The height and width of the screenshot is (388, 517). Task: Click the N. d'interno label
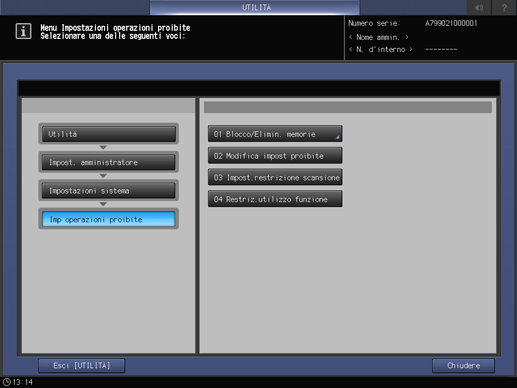[381, 49]
